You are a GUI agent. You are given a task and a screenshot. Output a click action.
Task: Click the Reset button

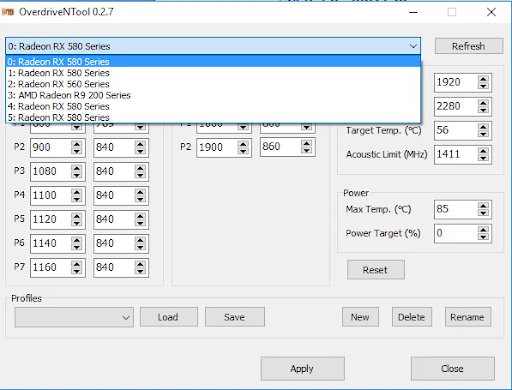[x=376, y=270]
